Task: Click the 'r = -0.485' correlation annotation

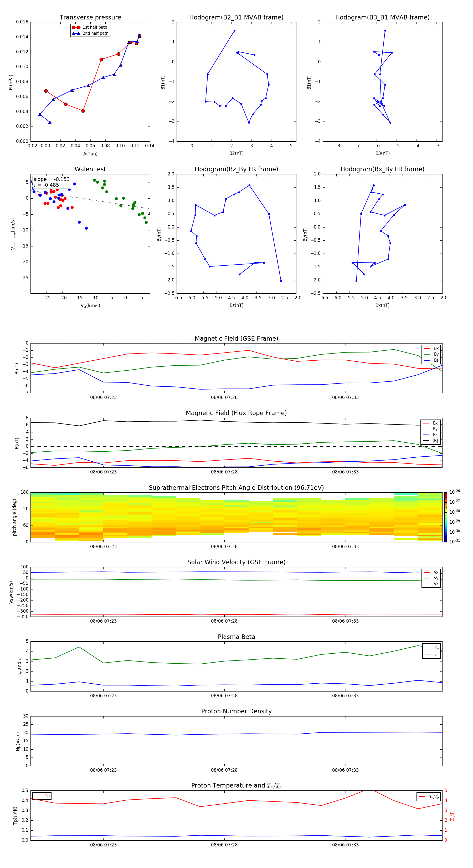Action: 47,185
